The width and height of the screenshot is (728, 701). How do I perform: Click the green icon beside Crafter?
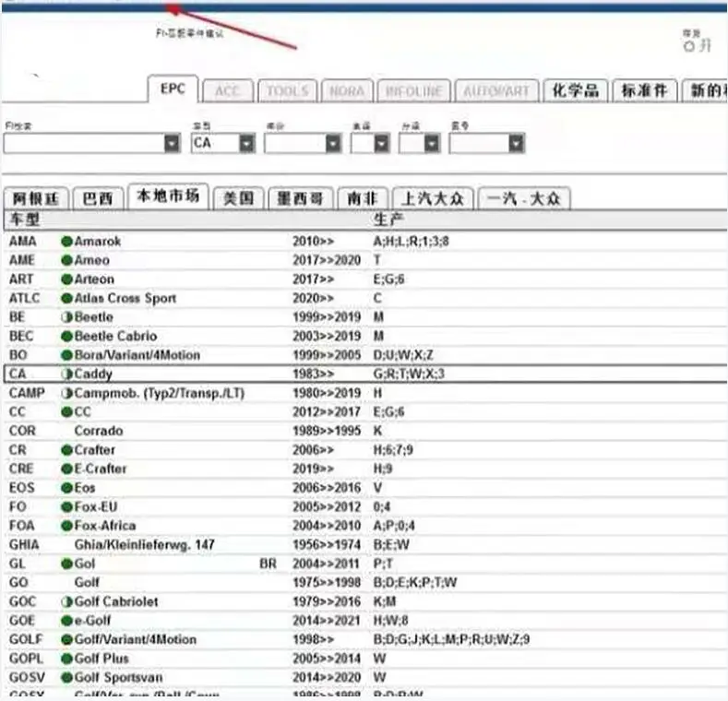pyautogui.click(x=66, y=450)
